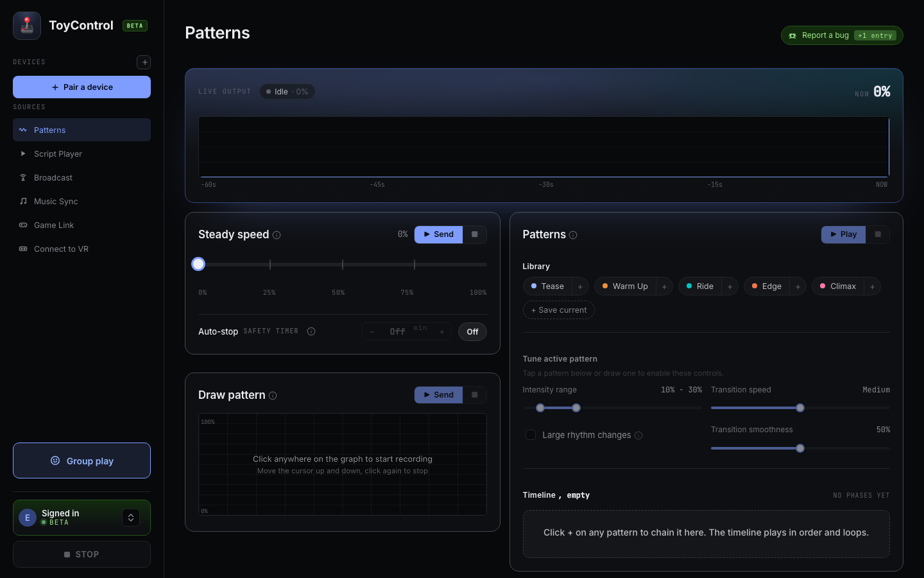Add Edge pattern to the timeline
924x578 pixels.
[x=798, y=286]
